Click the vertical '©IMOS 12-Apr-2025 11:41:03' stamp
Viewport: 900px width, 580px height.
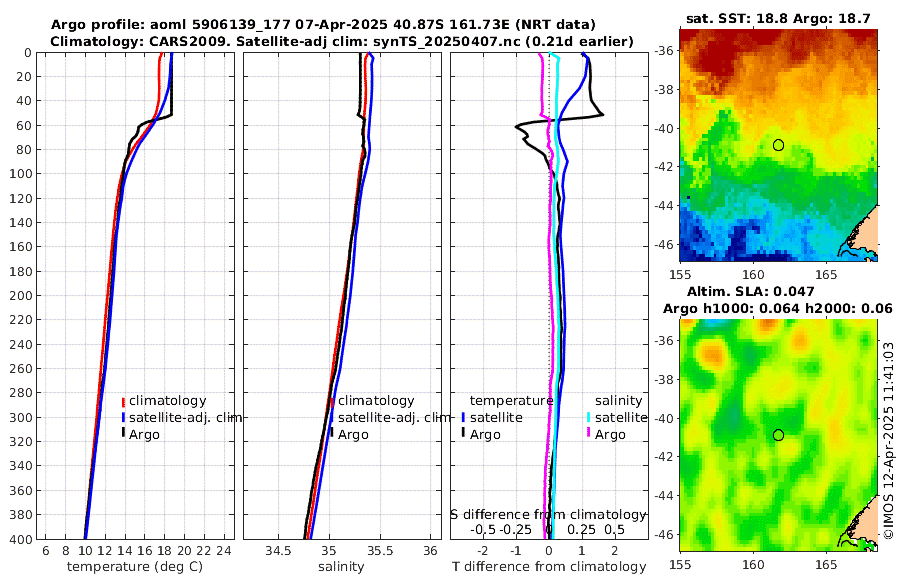pos(889,440)
